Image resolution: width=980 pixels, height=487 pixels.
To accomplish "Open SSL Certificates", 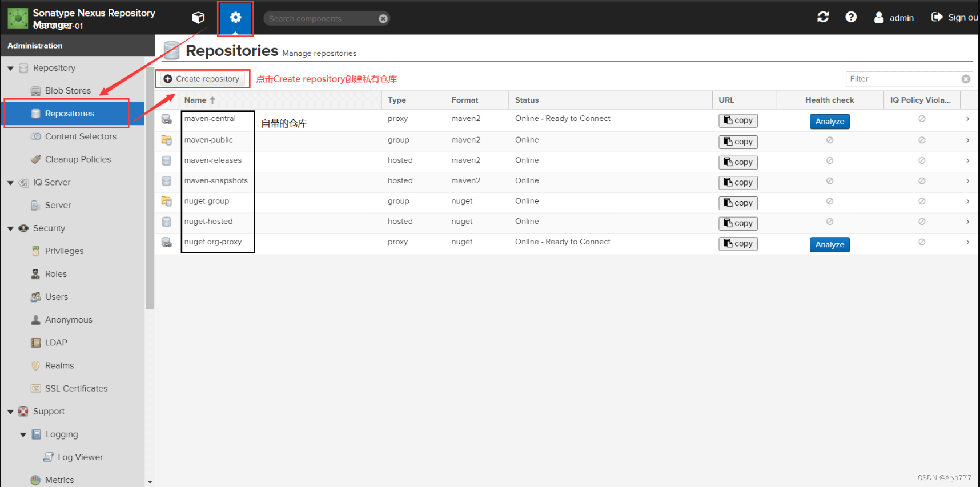I will (76, 388).
